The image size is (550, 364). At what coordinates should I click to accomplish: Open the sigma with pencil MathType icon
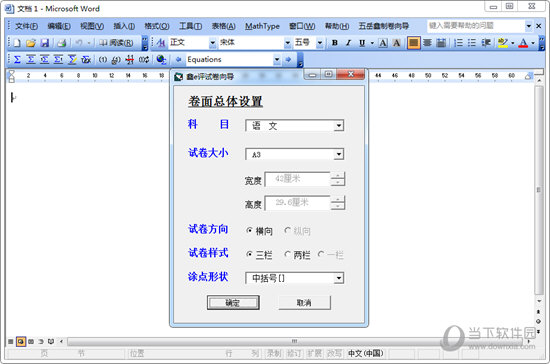tap(72, 60)
